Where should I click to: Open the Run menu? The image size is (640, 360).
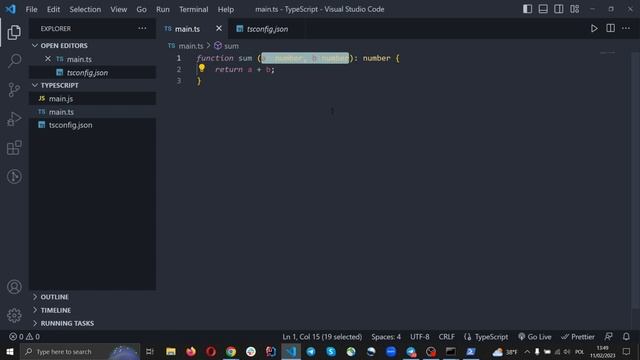pyautogui.click(x=162, y=9)
